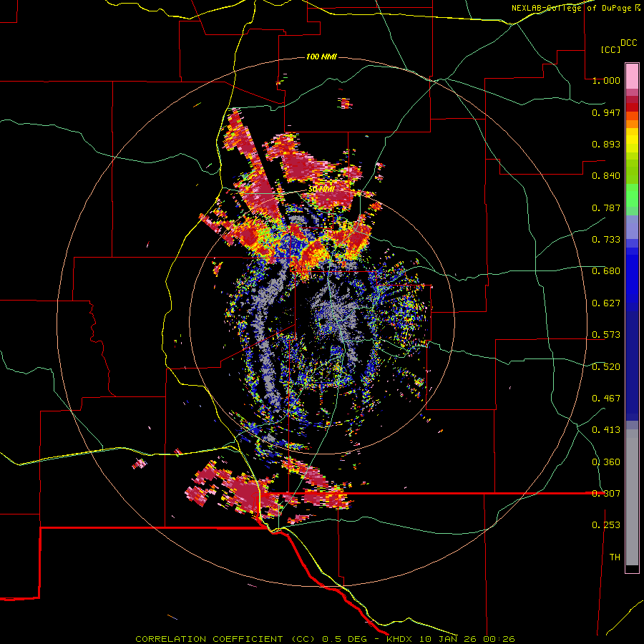Click the 0.840 value on the color scale
Screen dimensions: 644x644
(x=606, y=176)
